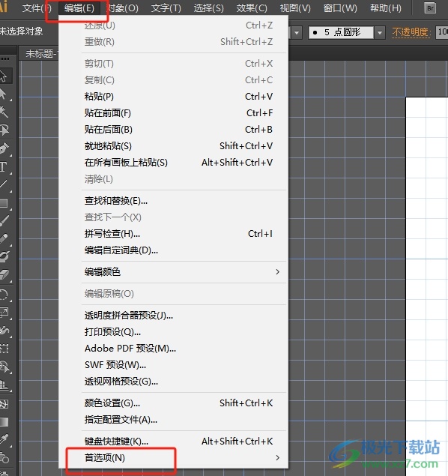Open Adobe Bridge via Br icon
The width and height of the screenshot is (448, 476).
[x=430, y=8]
